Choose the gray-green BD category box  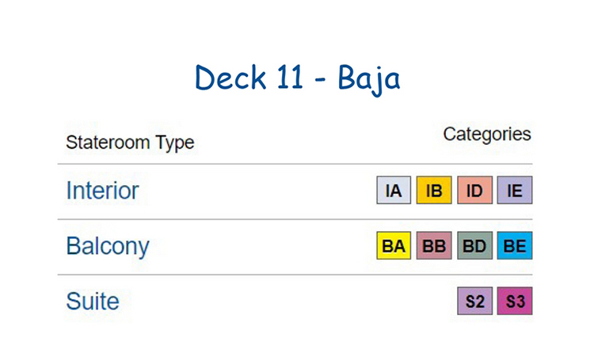[x=474, y=245]
